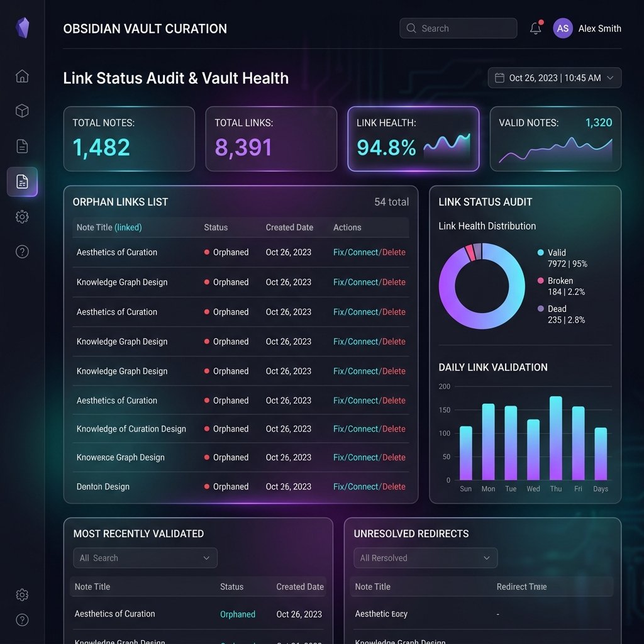Viewport: 644px width, 644px height.
Task: Click the AS user avatar
Action: coord(563,28)
